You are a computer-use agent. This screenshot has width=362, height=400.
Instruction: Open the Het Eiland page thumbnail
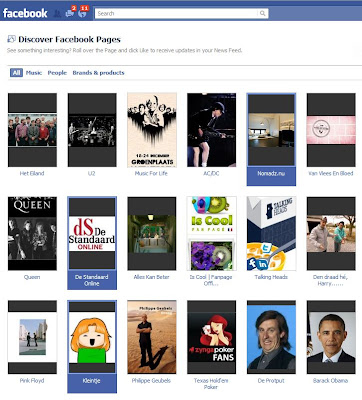[32, 130]
